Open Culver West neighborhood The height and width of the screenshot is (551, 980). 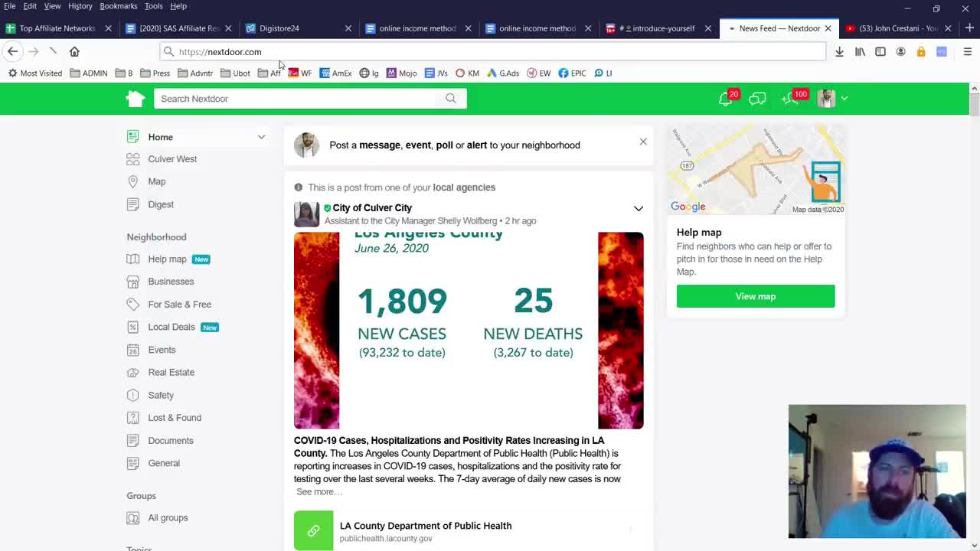coord(172,159)
